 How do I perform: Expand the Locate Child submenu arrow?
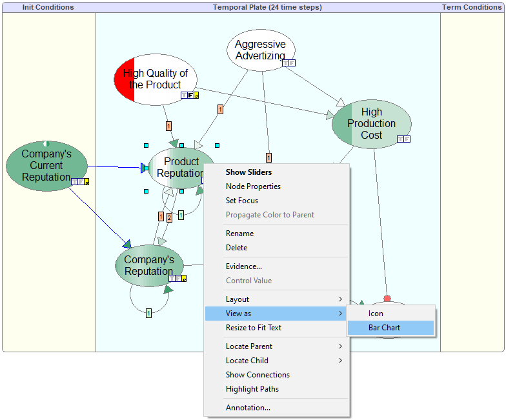[341, 360]
